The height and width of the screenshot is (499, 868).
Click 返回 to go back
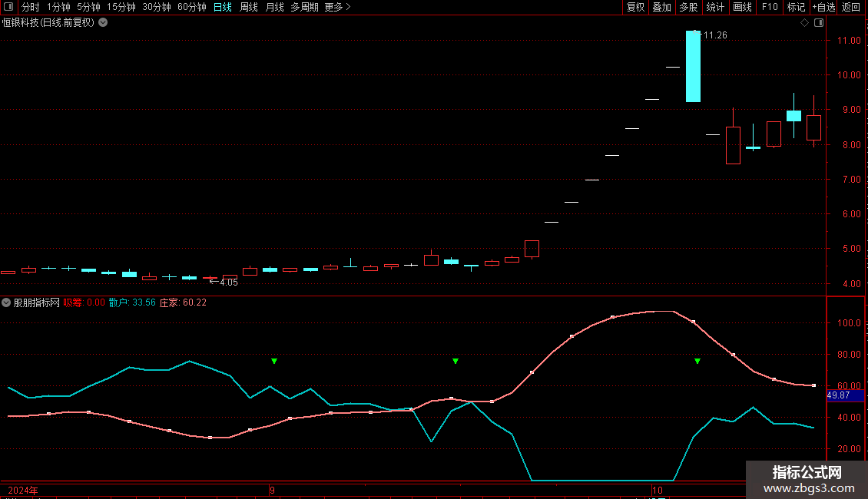[851, 7]
